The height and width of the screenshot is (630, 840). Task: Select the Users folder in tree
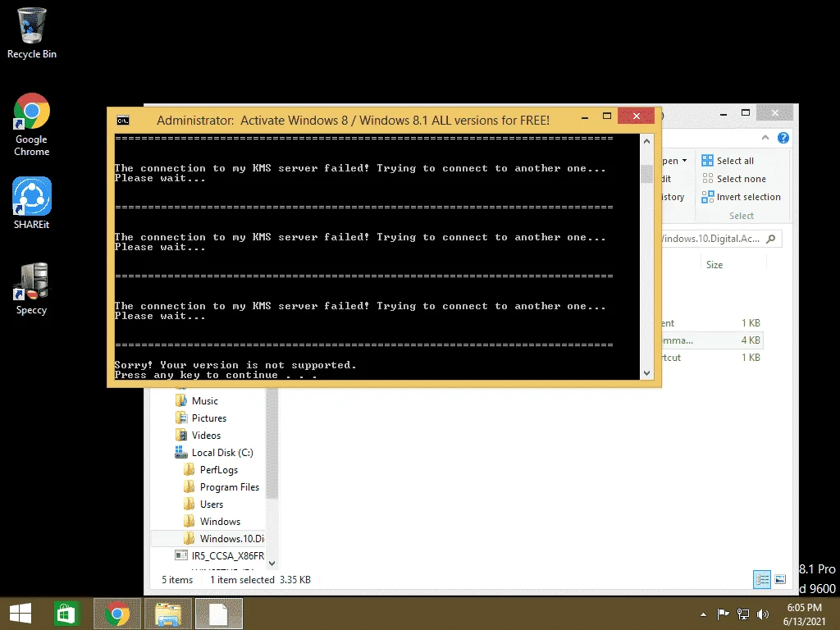[211, 504]
